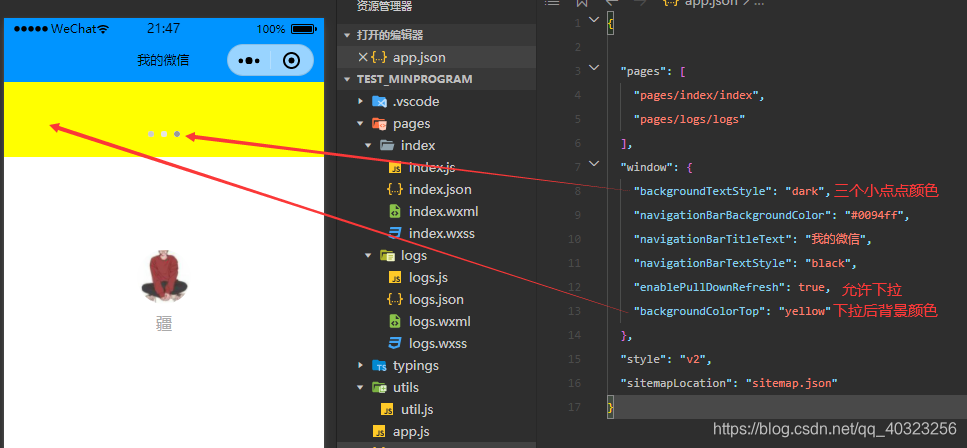Collapse the index folder arrow
967x448 pixels.
(369, 146)
